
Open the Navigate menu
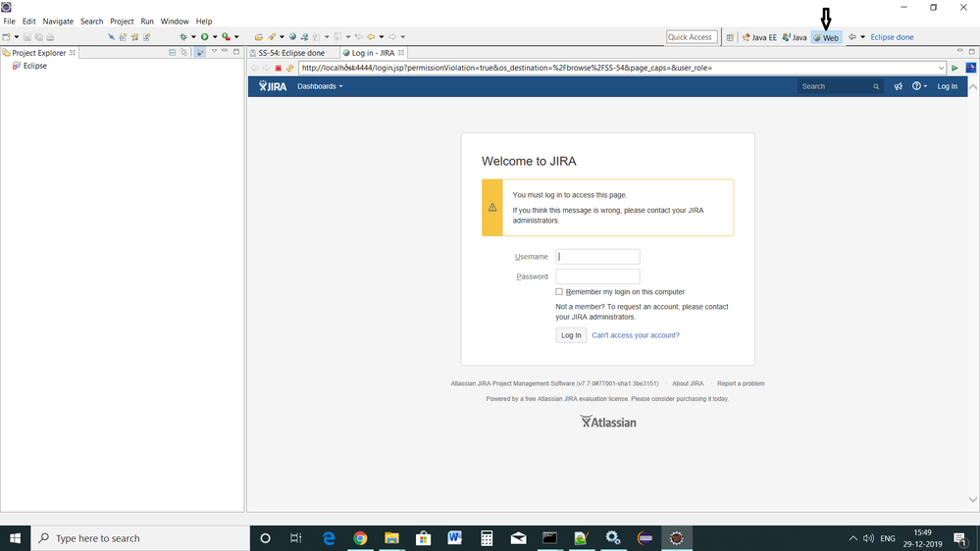pyautogui.click(x=58, y=22)
